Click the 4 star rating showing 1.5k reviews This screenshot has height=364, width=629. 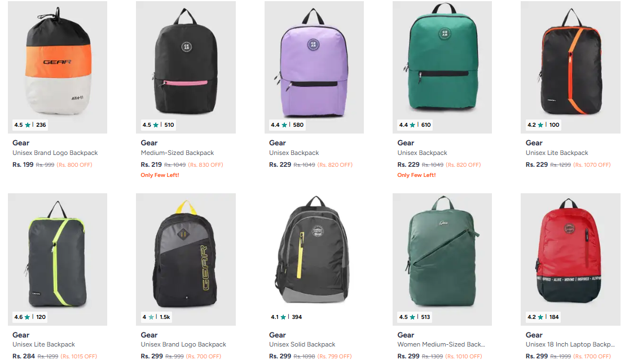156,317
